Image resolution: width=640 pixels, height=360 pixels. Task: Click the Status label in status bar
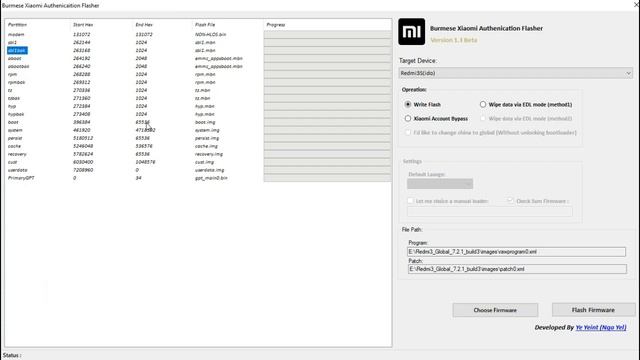click(x=11, y=356)
